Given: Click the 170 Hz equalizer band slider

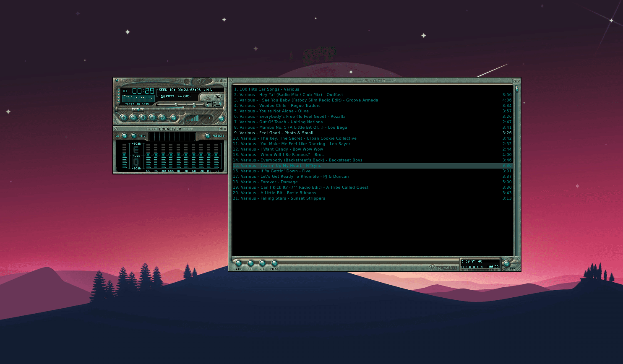Looking at the screenshot, I should tap(156, 156).
